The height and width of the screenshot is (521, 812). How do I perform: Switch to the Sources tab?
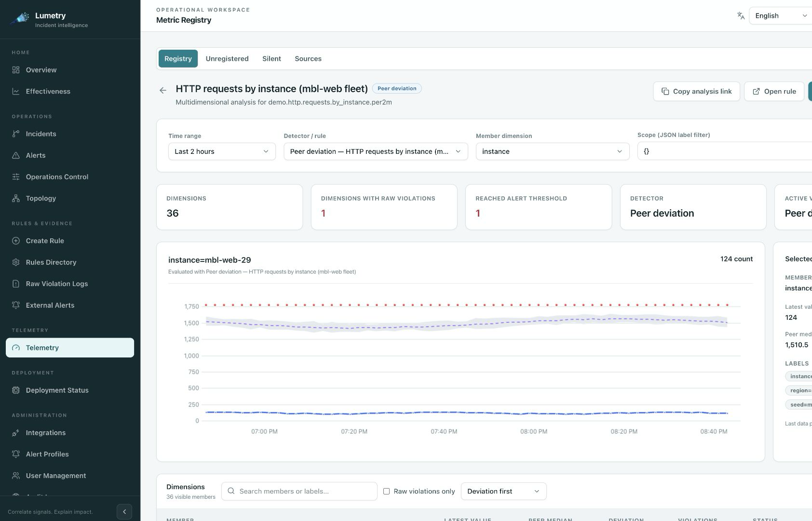pyautogui.click(x=308, y=58)
